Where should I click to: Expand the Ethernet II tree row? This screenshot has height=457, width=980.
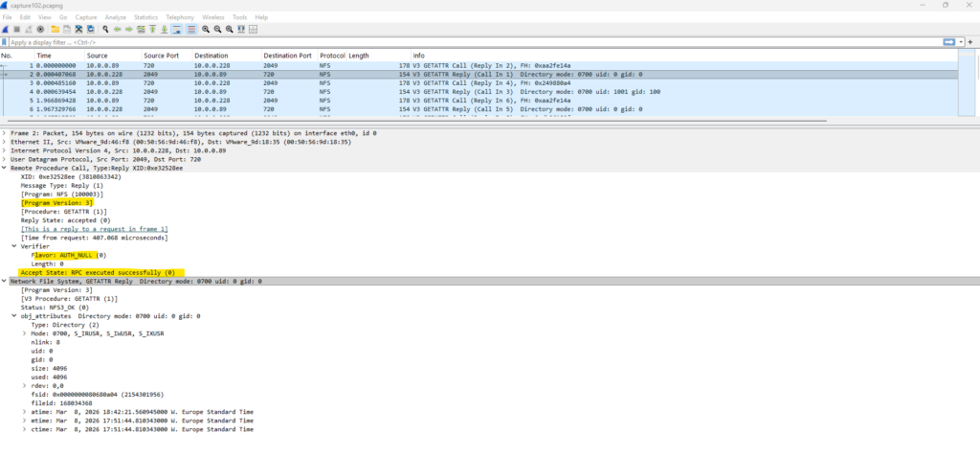coord(5,142)
